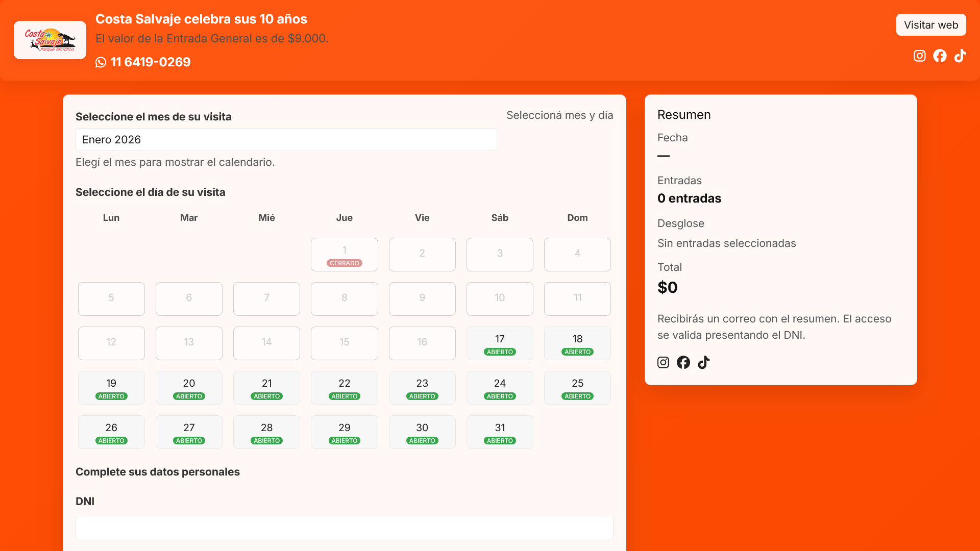The width and height of the screenshot is (980, 551).
Task: Select day 31 marked ABIERTO
Action: (500, 432)
